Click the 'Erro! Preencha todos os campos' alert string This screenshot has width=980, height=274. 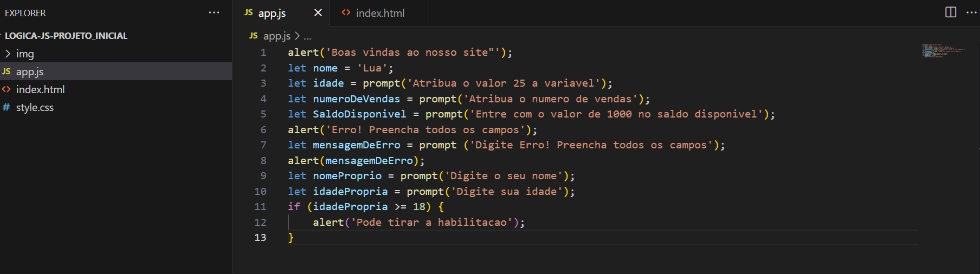pyautogui.click(x=425, y=130)
